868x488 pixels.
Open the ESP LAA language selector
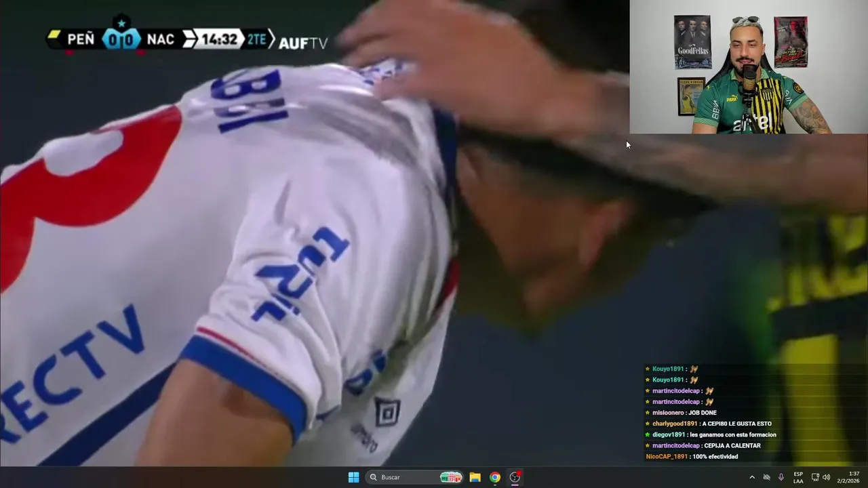point(798,477)
